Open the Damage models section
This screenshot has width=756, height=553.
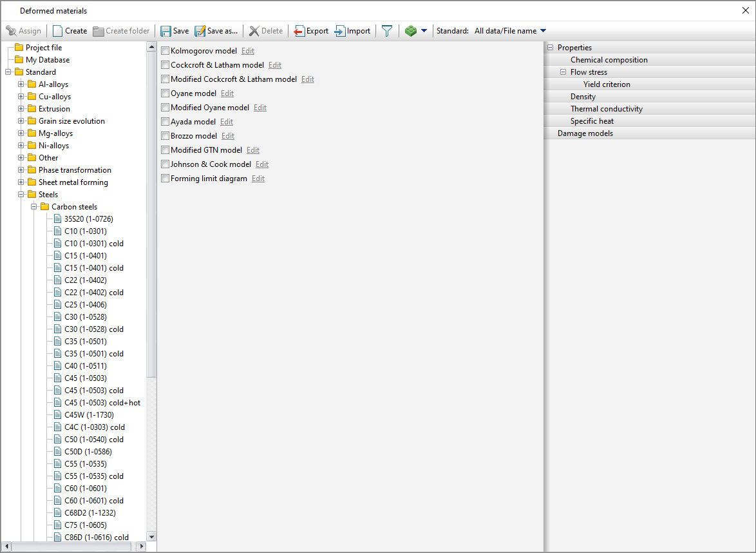tap(585, 133)
